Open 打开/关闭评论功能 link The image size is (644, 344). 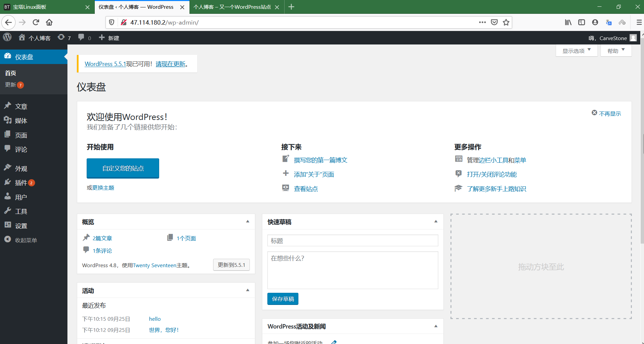tap(492, 174)
